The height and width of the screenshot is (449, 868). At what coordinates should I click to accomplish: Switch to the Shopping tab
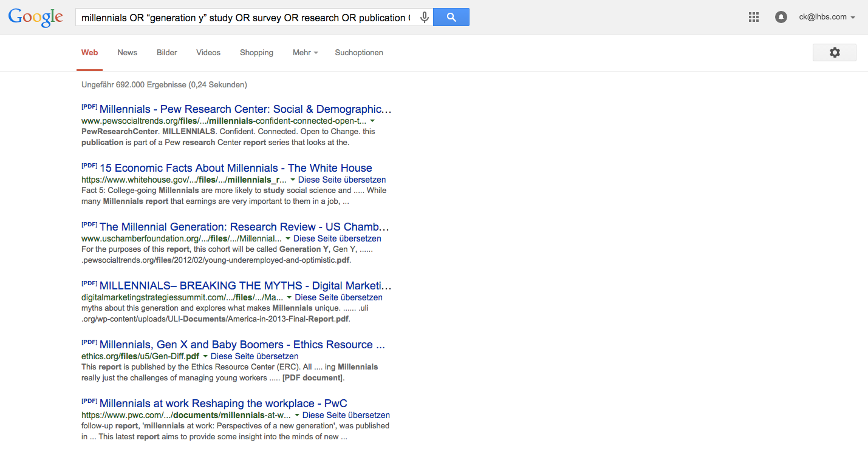pos(256,53)
